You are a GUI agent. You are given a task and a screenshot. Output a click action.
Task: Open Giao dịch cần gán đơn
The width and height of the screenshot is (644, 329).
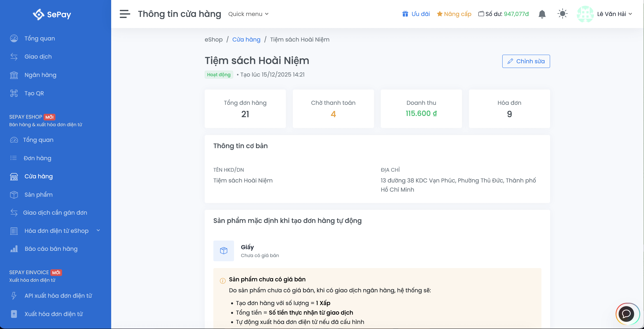point(55,213)
